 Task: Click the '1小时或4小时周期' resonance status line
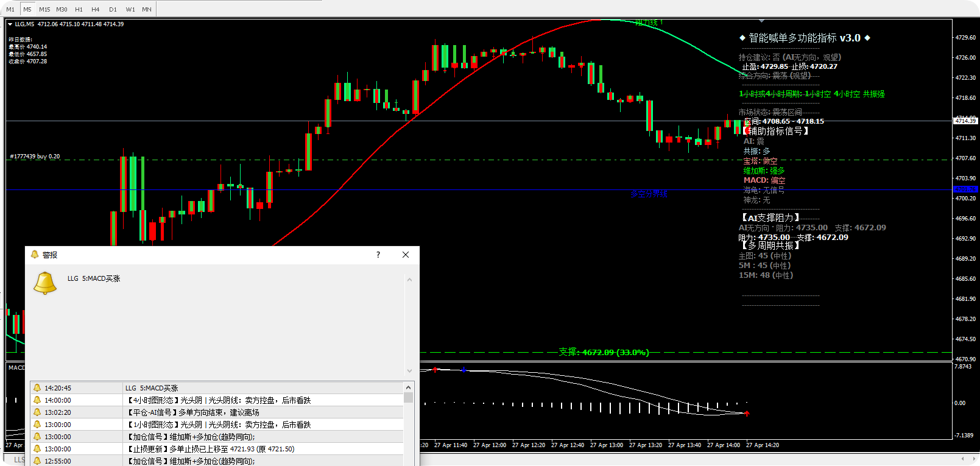[812, 94]
